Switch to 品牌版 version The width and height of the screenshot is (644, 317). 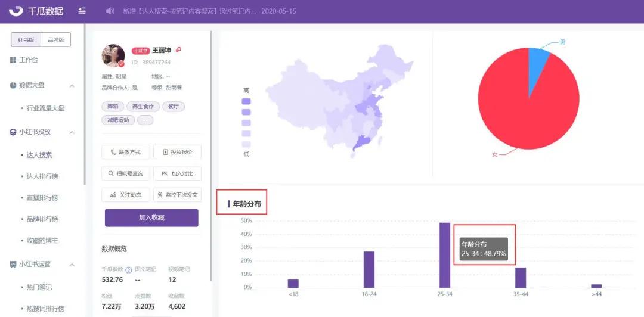point(56,40)
